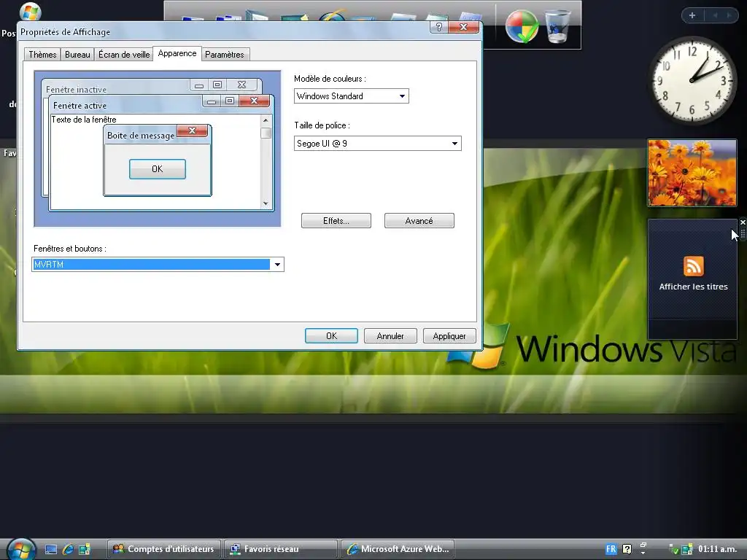Close the feed headlines gadget

742,222
